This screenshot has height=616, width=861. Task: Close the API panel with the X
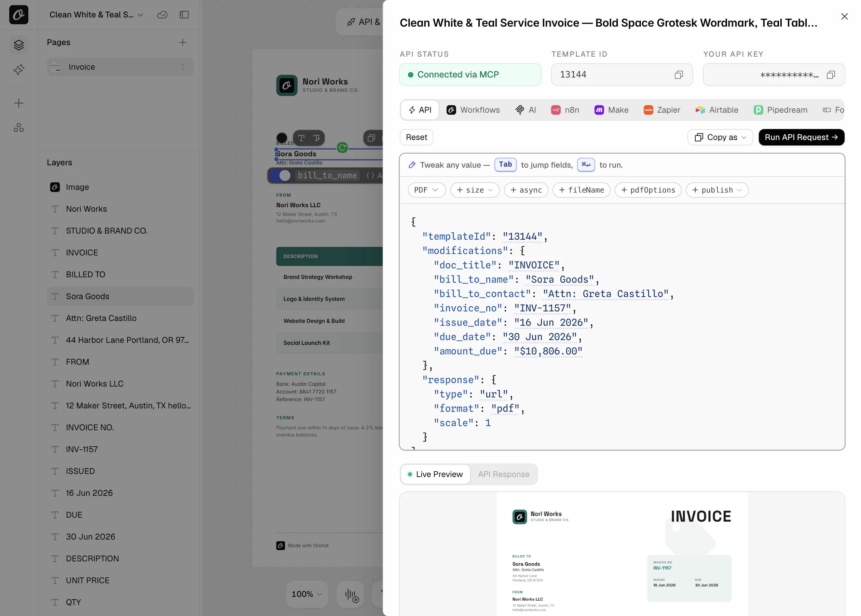pos(844,16)
